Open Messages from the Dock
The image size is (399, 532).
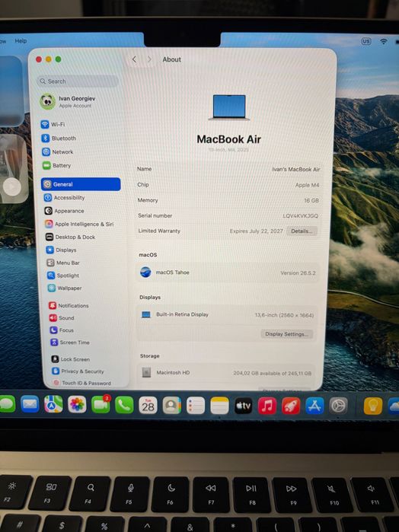click(8, 404)
